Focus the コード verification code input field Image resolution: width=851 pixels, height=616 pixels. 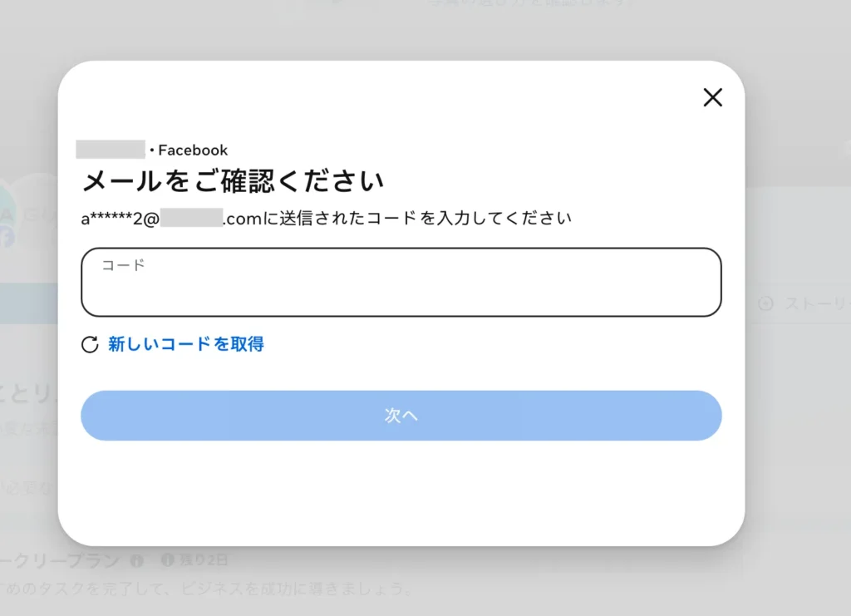pyautogui.click(x=401, y=282)
